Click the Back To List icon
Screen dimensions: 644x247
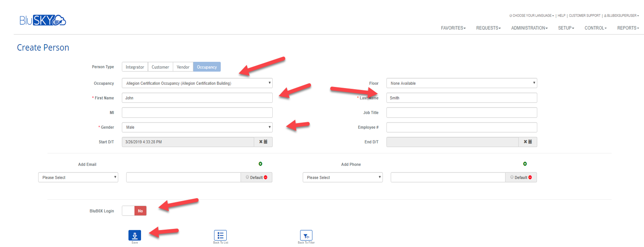[220, 235]
